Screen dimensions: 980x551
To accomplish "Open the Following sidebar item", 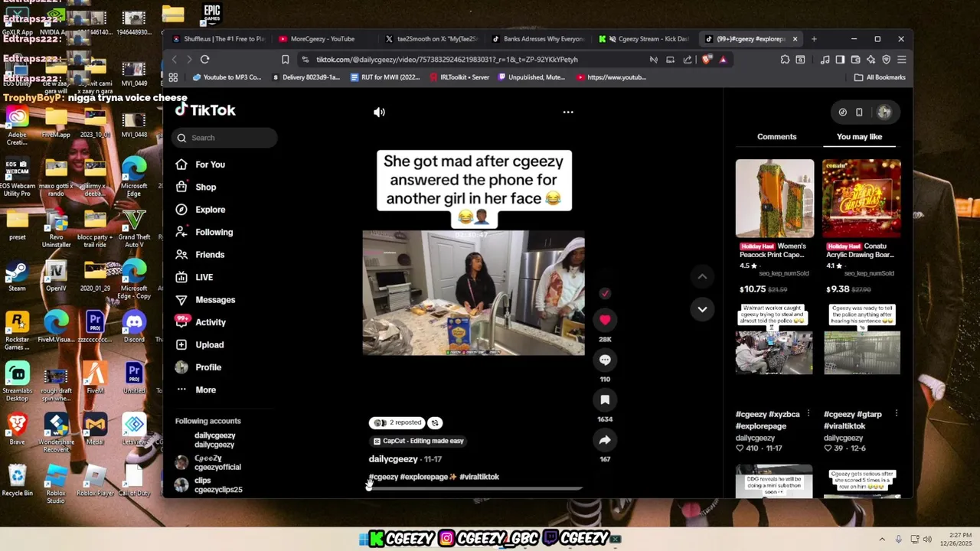I will click(214, 232).
